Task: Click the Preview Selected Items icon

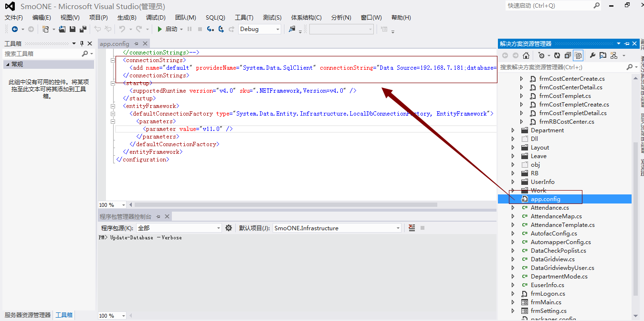Action: pos(603,55)
